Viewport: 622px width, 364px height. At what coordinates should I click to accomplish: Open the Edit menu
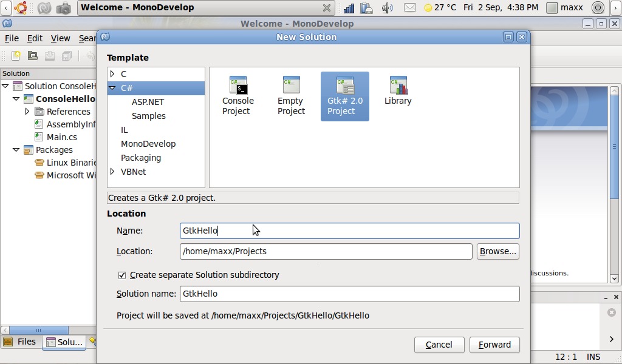click(35, 38)
